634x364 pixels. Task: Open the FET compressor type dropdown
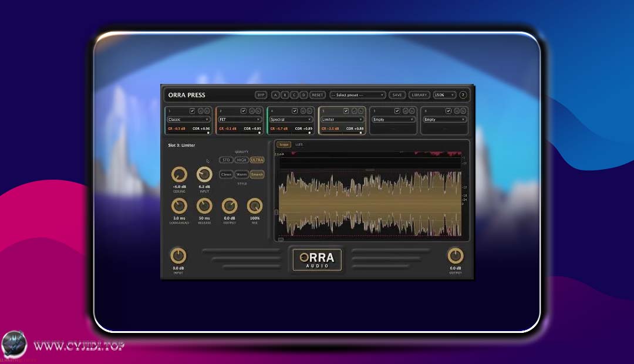[240, 120]
